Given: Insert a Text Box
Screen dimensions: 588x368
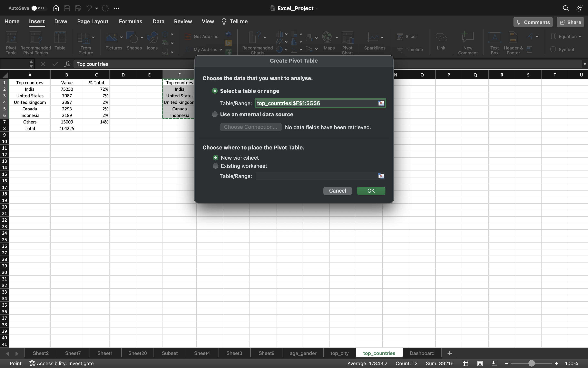Looking at the screenshot, I should (x=495, y=43).
